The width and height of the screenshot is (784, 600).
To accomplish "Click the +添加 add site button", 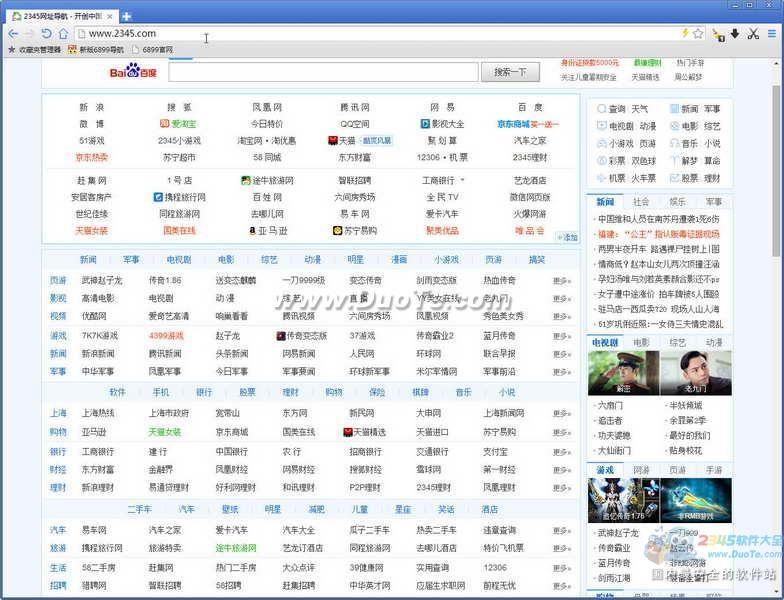I will 568,238.
